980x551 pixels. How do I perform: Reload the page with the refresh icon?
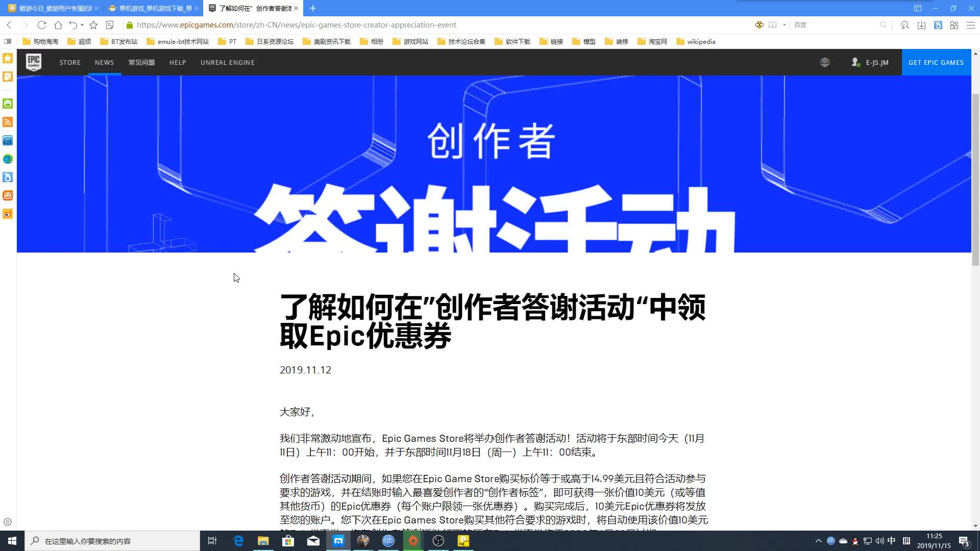coord(42,24)
